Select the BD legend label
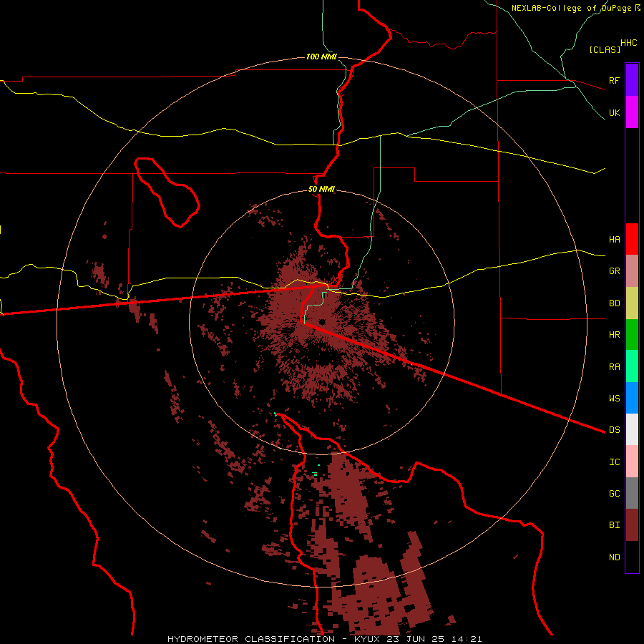Screen dimensions: 644x644 [x=614, y=303]
